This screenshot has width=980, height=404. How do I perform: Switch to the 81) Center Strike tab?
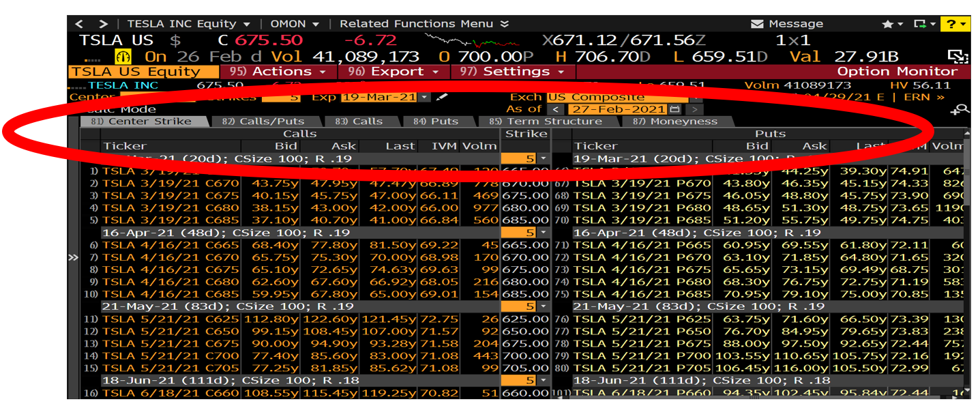point(146,121)
